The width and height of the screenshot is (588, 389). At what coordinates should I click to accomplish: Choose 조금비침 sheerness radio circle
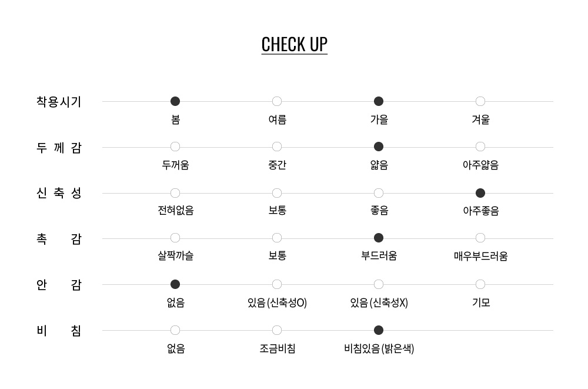[277, 330]
